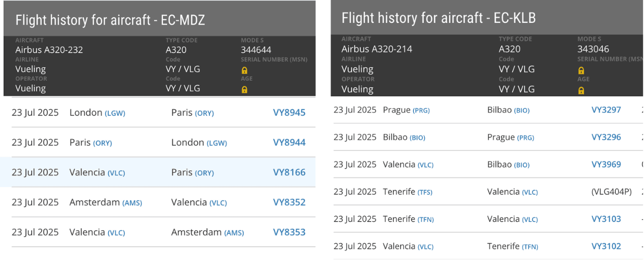Click the AGE lock icon for EC-MDZ
The image size is (644, 262).
[x=244, y=90]
